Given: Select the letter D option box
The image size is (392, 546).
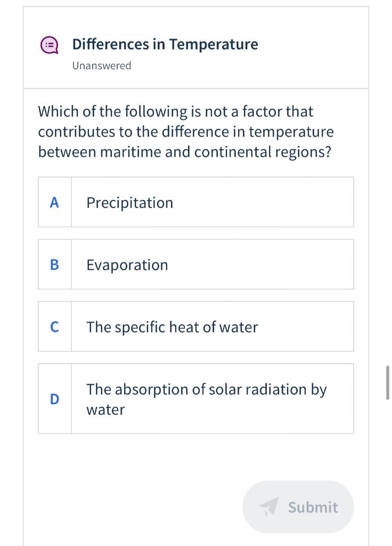Looking at the screenshot, I should tap(54, 399).
